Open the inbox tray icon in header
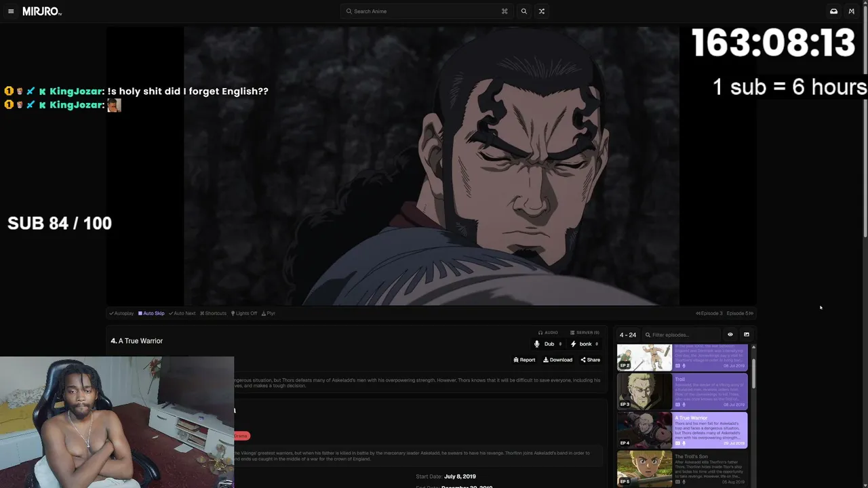Viewport: 868px width, 488px height. click(833, 12)
